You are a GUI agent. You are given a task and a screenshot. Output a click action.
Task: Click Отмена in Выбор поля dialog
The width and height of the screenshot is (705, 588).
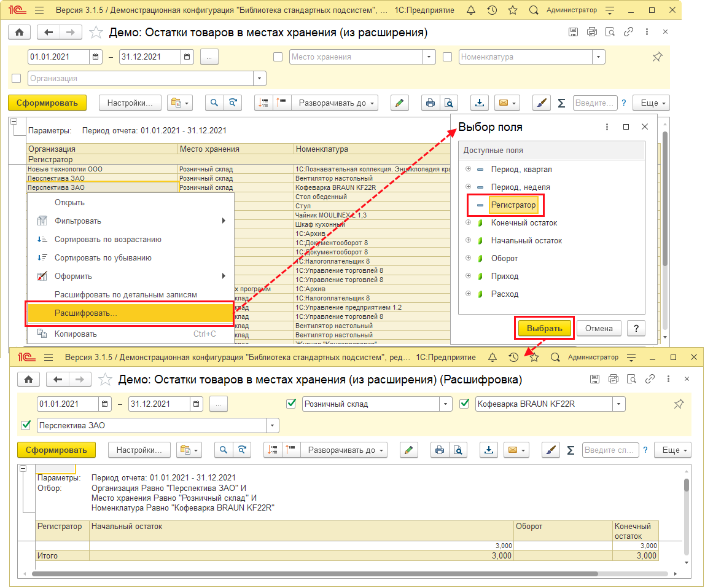598,329
